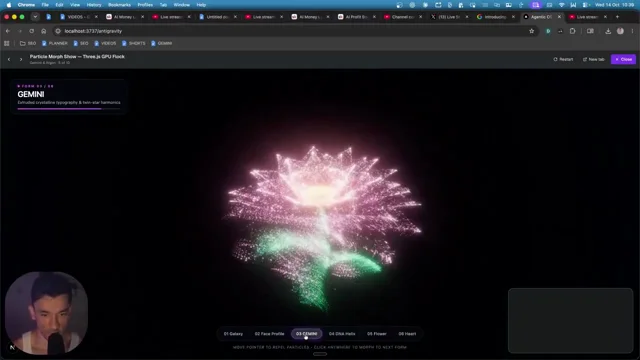Open the Help menu
The height and width of the screenshot is (360, 640).
point(201,5)
